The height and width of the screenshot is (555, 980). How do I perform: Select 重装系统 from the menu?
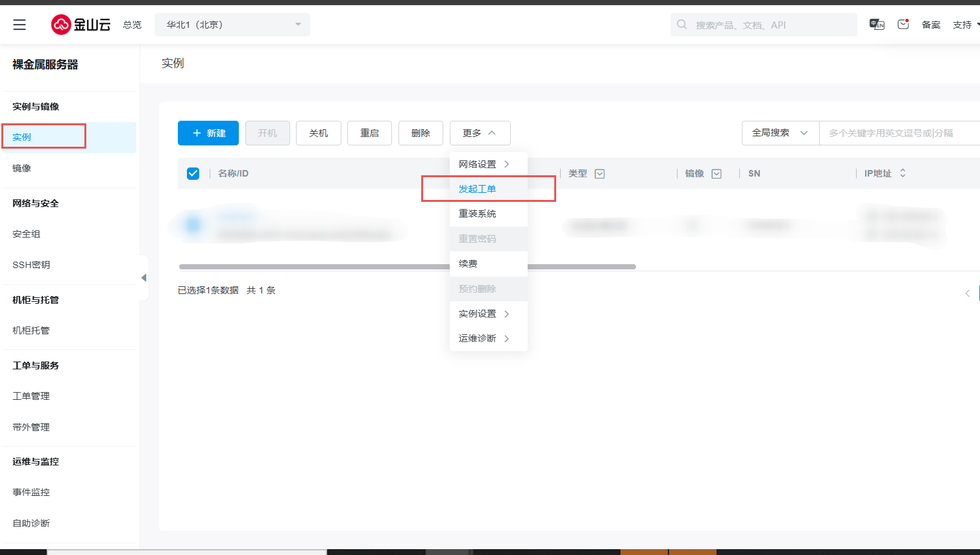point(488,214)
